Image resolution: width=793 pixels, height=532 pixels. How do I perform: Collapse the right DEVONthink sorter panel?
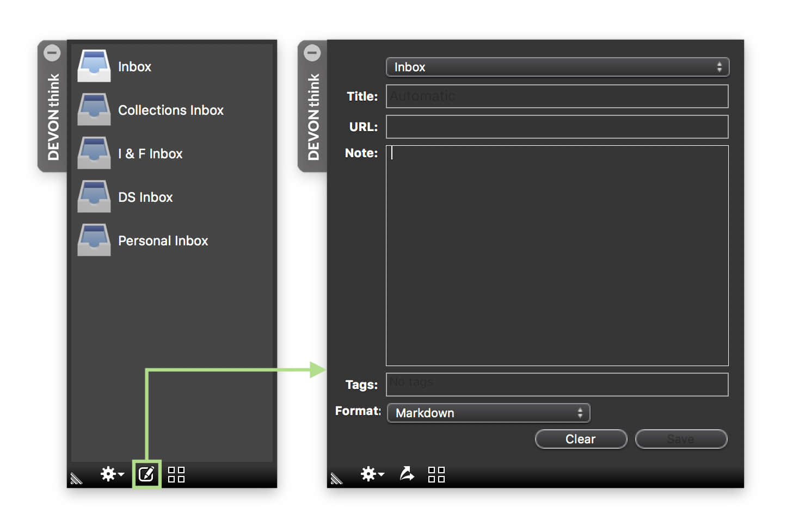pyautogui.click(x=312, y=53)
